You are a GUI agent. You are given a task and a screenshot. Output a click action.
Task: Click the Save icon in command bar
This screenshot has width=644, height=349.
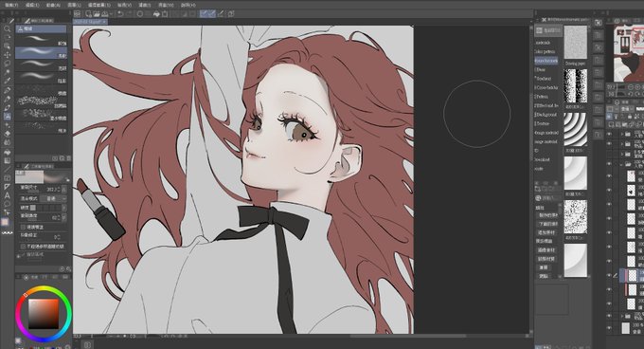click(x=104, y=14)
